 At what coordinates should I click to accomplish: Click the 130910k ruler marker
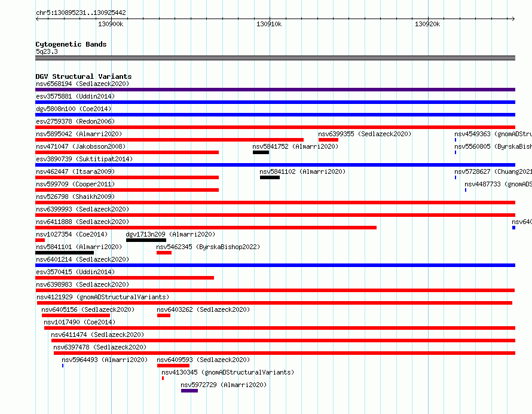[x=269, y=24]
